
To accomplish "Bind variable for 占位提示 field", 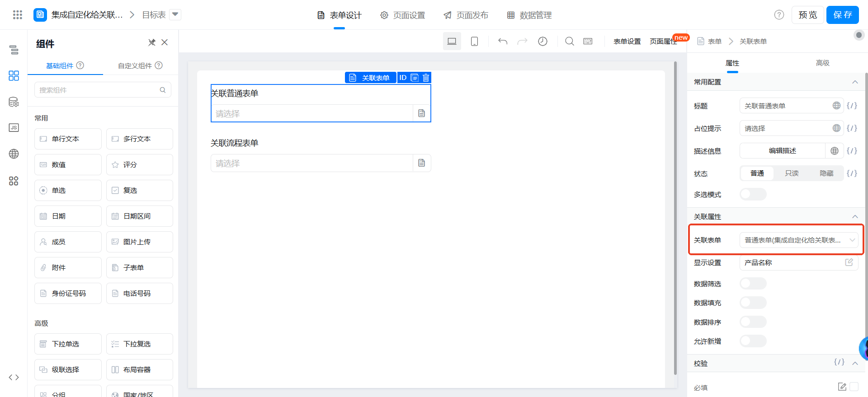I will coord(852,128).
